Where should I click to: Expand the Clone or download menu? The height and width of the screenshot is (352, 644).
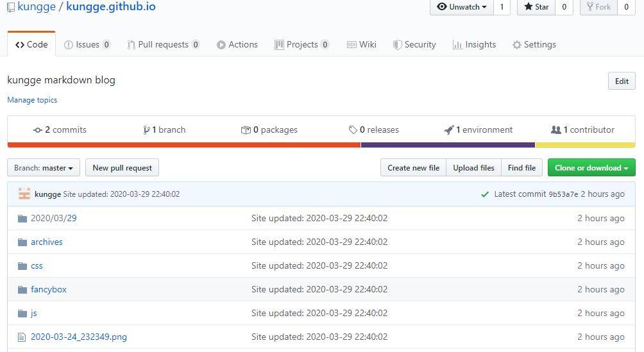pyautogui.click(x=591, y=167)
